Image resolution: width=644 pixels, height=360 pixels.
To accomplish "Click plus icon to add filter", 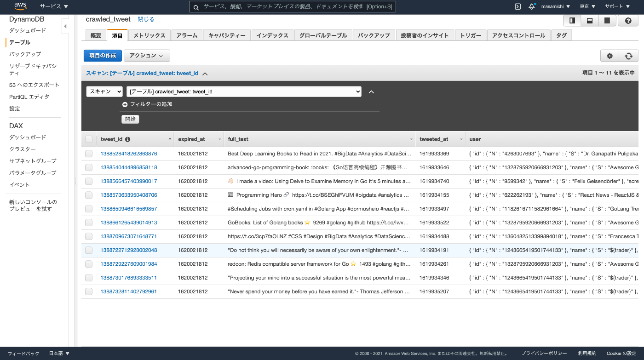I will [x=125, y=104].
